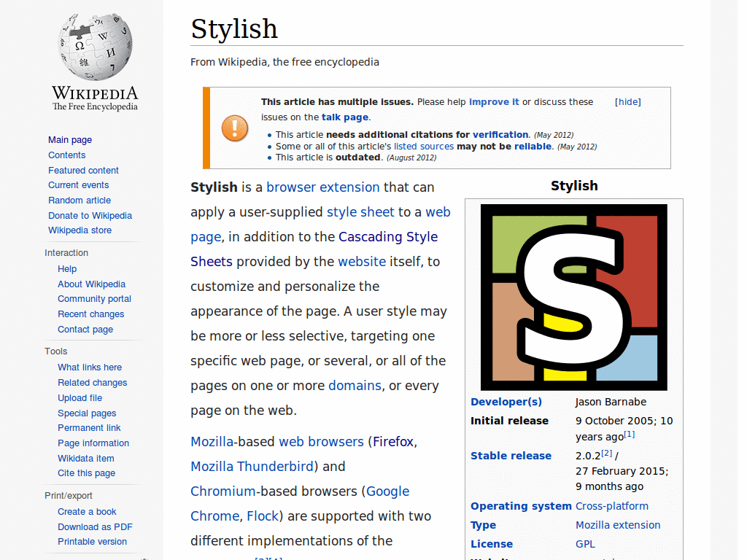The width and height of the screenshot is (747, 560).
Task: Open Community portal link
Action: (x=94, y=299)
